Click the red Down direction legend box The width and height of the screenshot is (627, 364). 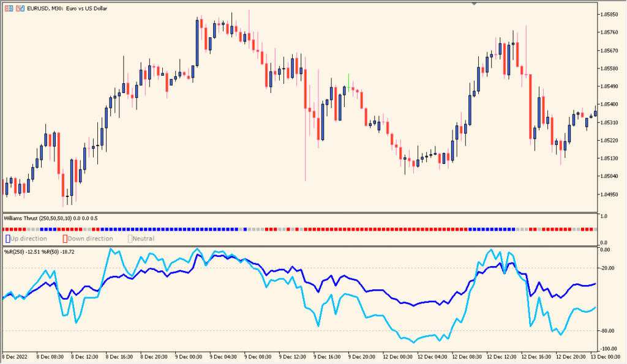coord(65,239)
